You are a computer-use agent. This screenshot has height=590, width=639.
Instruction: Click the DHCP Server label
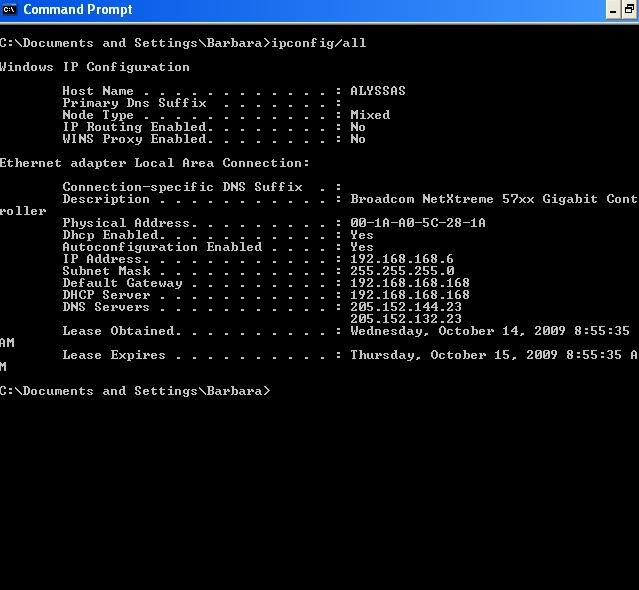pyautogui.click(x=106, y=295)
